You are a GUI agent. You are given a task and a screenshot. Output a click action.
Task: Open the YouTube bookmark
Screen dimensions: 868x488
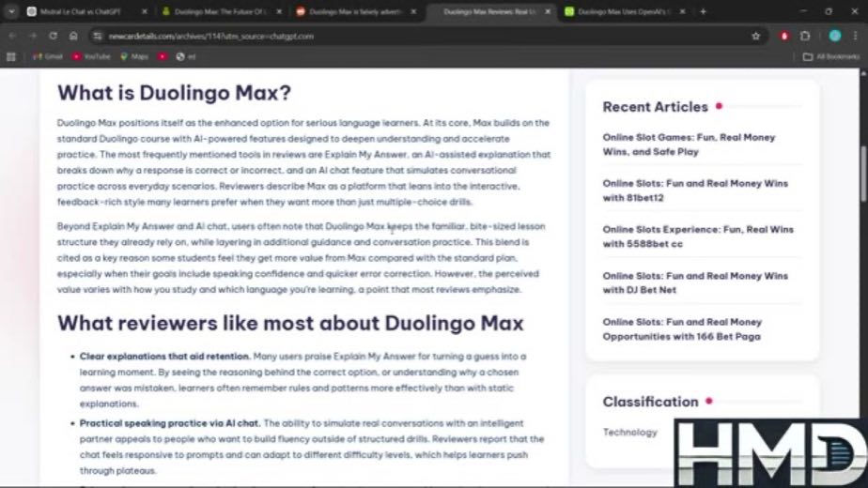[91, 56]
